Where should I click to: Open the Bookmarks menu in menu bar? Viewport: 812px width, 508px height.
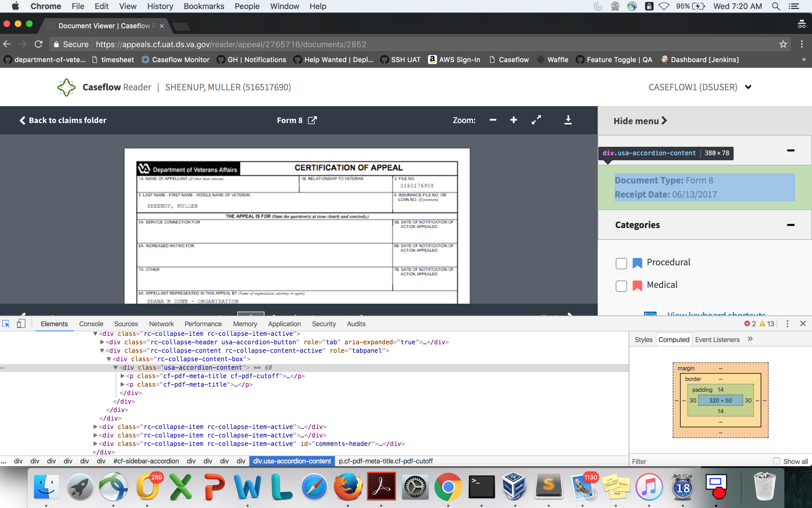pos(204,6)
